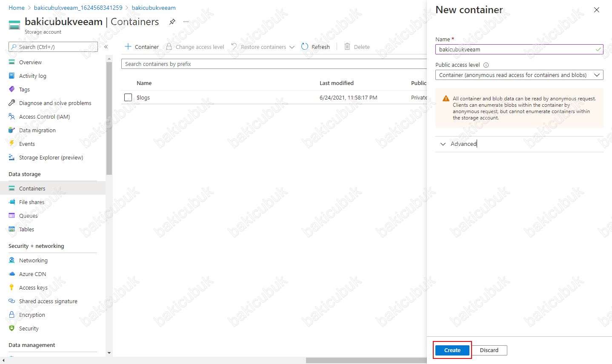612x364 pixels.
Task: Open the Public access level dropdown
Action: (x=519, y=75)
